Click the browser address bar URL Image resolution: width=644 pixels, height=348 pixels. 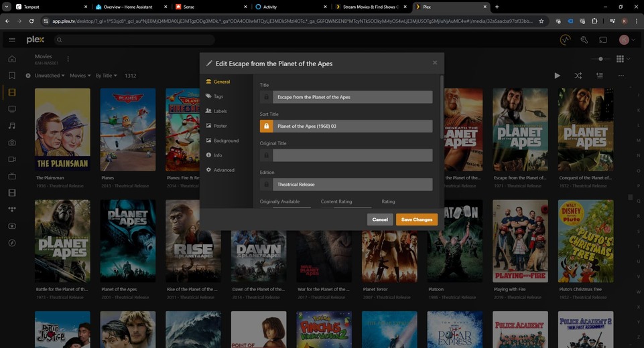pyautogui.click(x=292, y=21)
